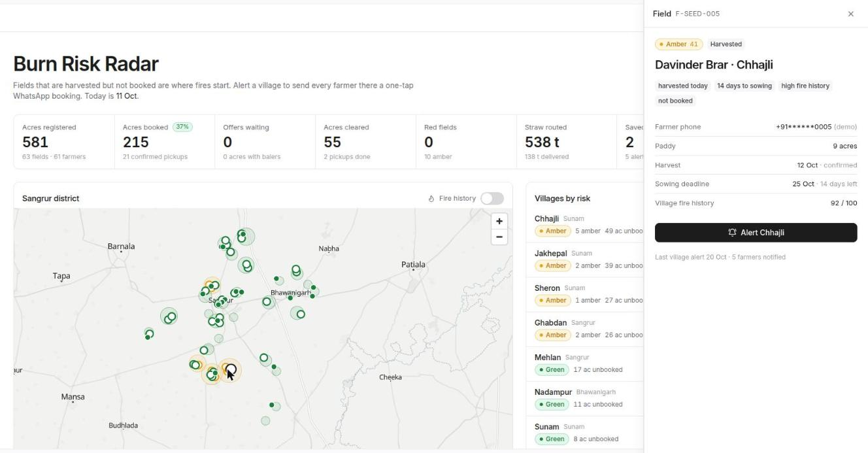The width and height of the screenshot is (868, 453).
Task: Select the Straw routed 538 t stat card
Action: tap(566, 142)
